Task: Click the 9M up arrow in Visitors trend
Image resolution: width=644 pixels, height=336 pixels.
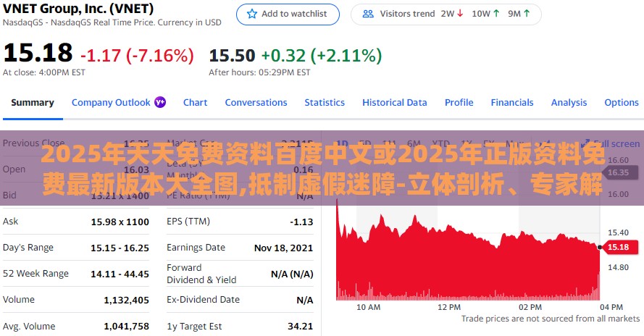Action: (x=527, y=14)
